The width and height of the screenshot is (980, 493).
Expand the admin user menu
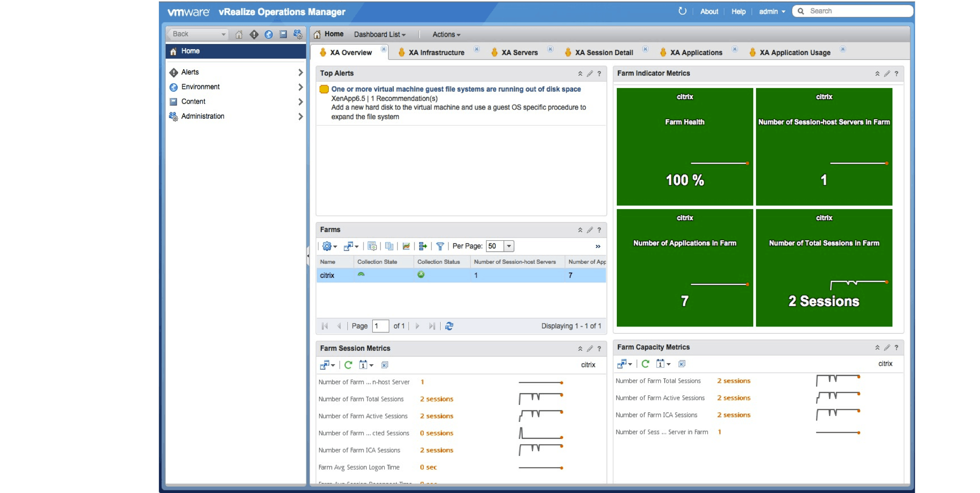[x=772, y=11]
